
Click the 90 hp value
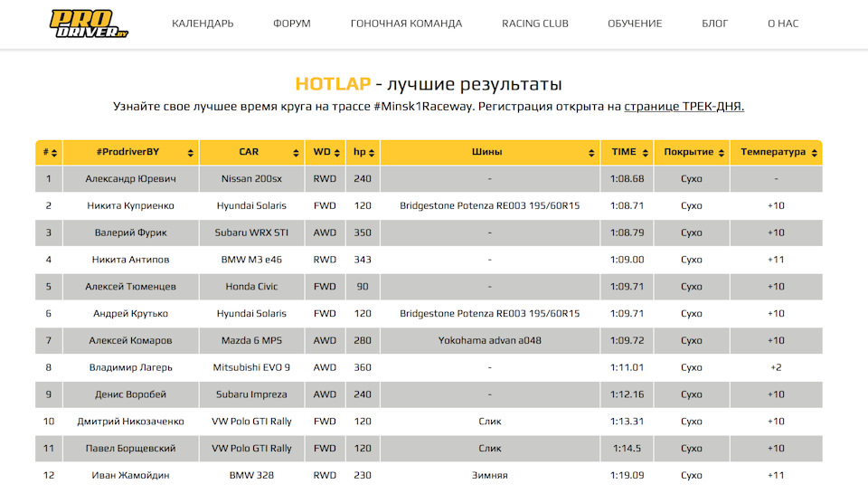[x=363, y=287]
